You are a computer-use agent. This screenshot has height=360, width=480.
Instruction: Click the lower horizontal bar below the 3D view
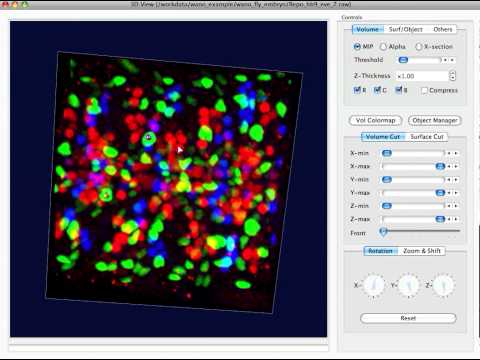(x=168, y=348)
